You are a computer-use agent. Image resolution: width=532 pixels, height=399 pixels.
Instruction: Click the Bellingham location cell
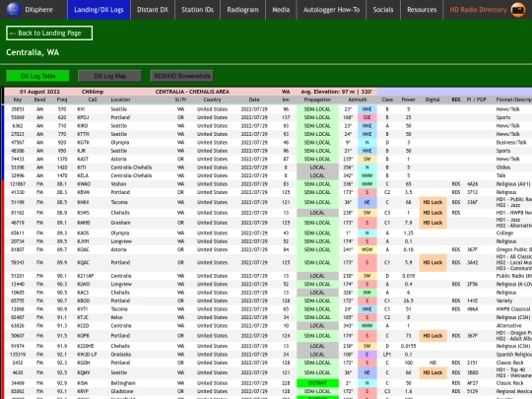[123, 383]
